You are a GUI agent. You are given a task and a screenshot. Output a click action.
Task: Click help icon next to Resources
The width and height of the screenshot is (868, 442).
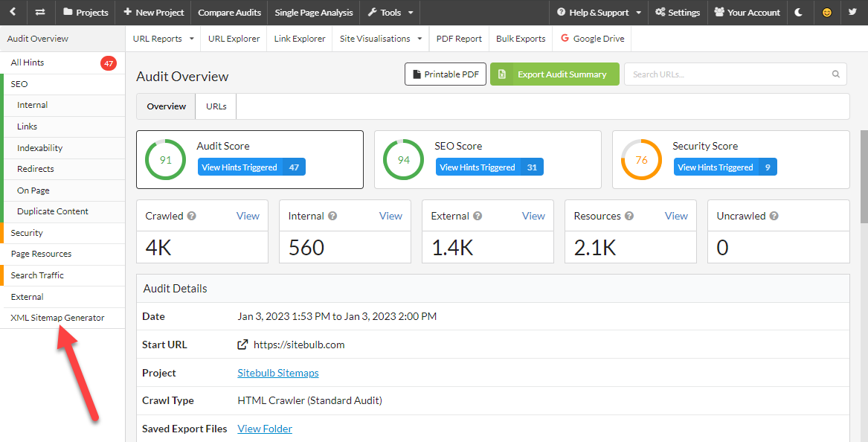point(629,216)
